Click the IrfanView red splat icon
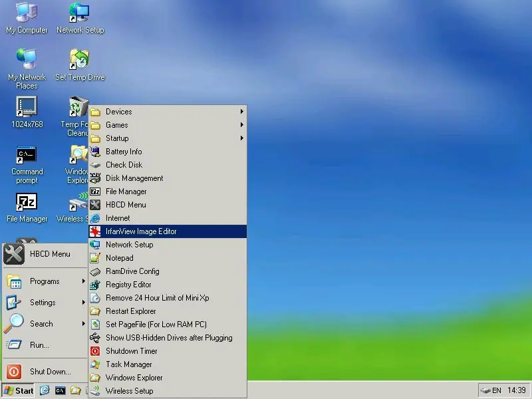This screenshot has width=532, height=399. [95, 231]
